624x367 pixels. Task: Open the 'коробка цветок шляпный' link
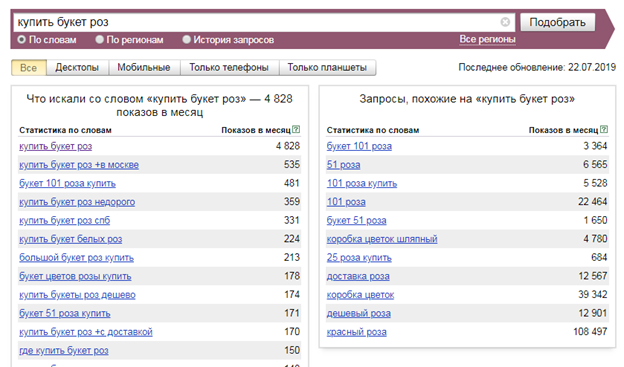click(x=382, y=239)
